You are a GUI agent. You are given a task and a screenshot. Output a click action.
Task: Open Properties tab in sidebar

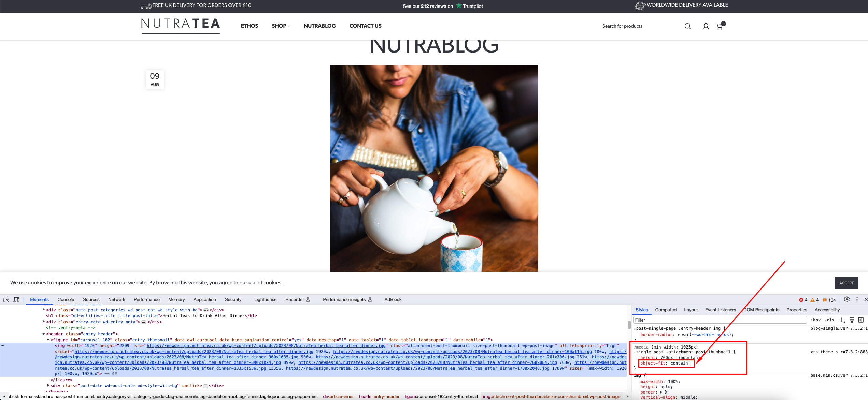[x=797, y=310]
